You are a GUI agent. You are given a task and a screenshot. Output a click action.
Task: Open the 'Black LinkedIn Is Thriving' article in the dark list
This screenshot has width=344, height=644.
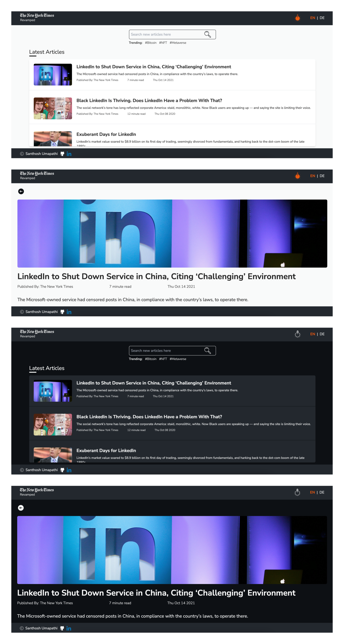pos(149,416)
